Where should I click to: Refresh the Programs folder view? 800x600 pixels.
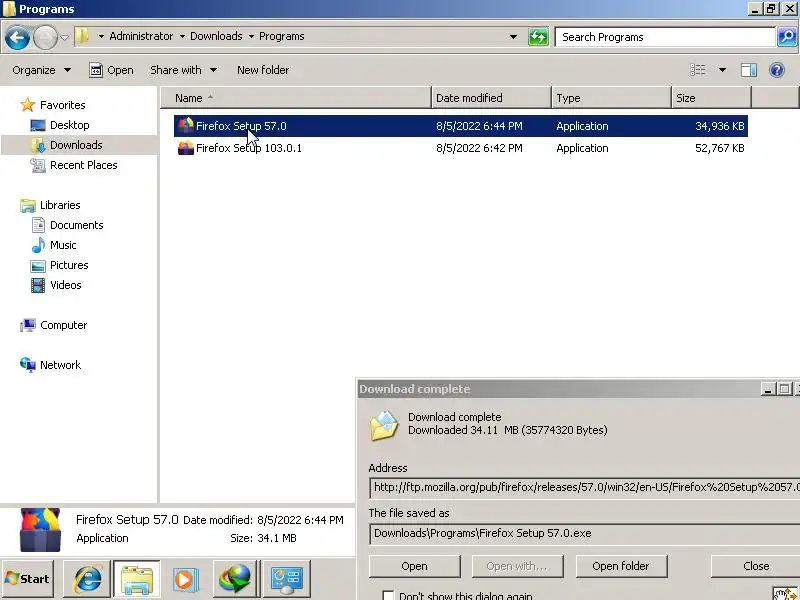click(538, 37)
